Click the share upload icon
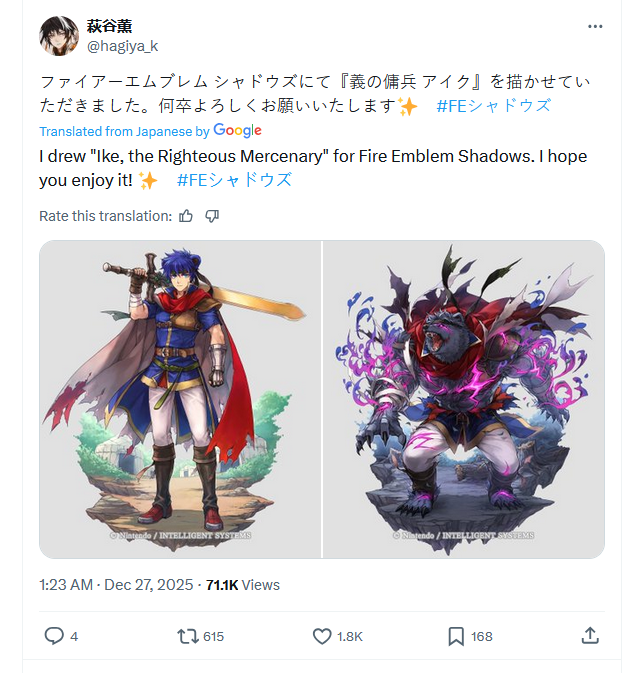The height and width of the screenshot is (673, 638). click(590, 636)
